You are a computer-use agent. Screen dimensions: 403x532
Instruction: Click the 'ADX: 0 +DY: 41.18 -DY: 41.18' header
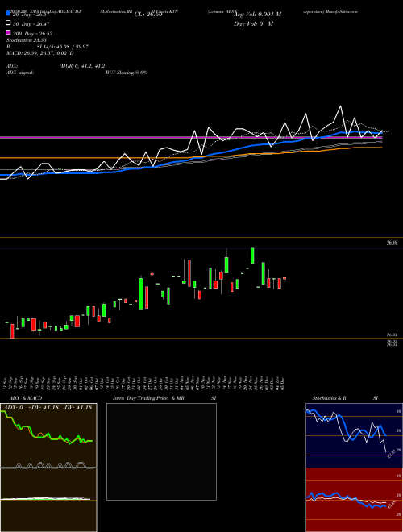tap(48, 407)
